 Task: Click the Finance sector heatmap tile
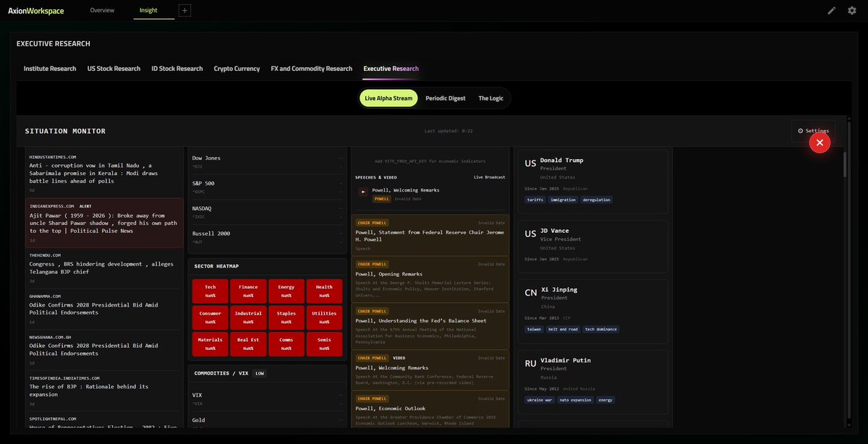(248, 291)
